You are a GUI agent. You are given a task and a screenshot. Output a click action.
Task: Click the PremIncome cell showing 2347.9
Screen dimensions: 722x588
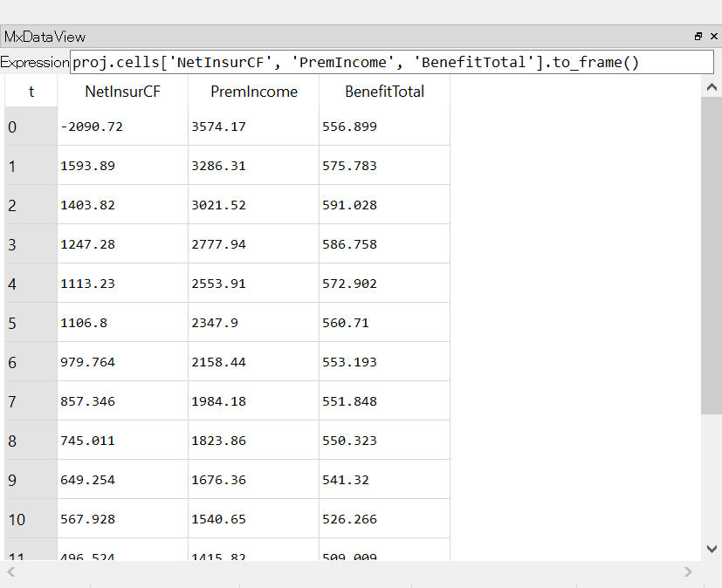coord(253,323)
